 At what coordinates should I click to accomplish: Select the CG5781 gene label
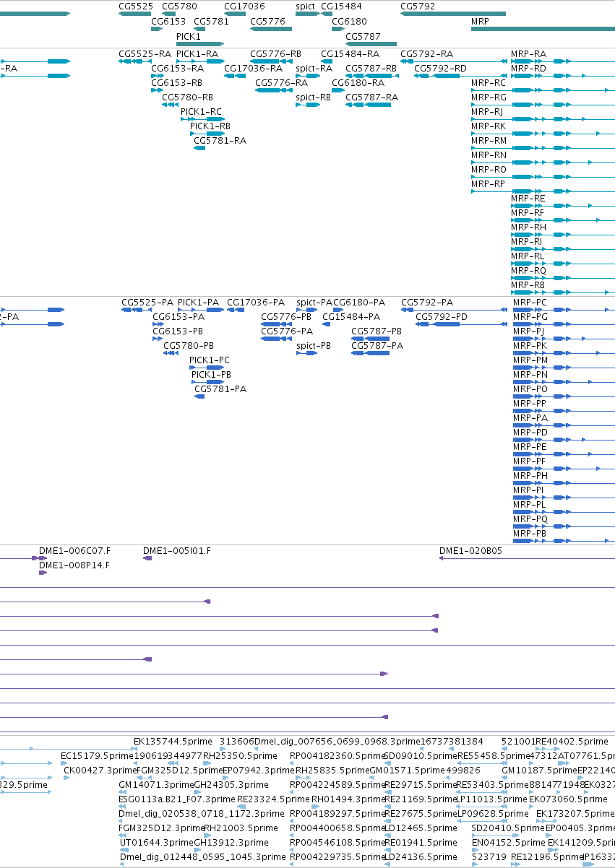[x=211, y=22]
